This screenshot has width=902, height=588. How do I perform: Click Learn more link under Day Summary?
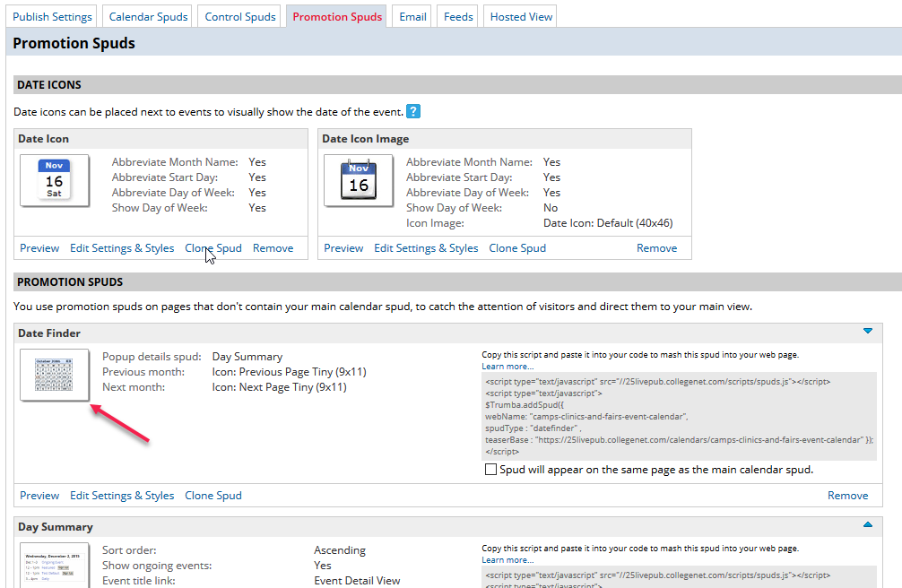[508, 560]
